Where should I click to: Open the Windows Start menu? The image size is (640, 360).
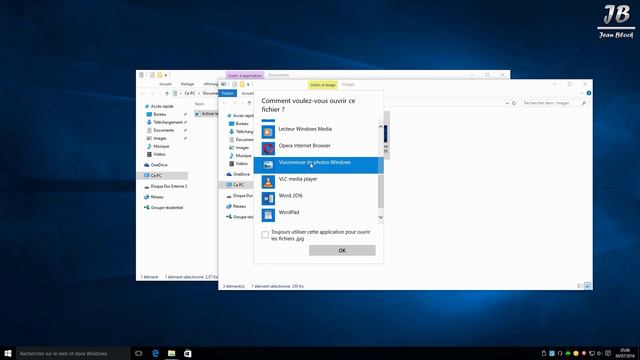pyautogui.click(x=8, y=353)
